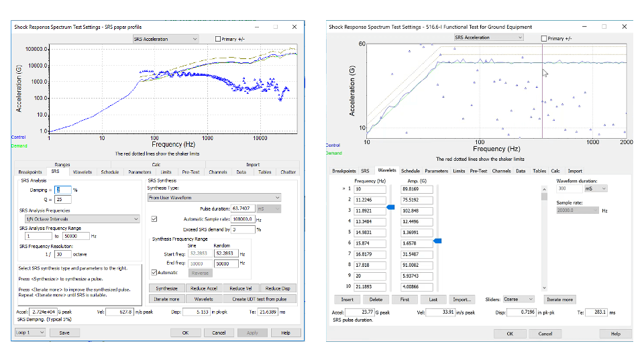644x362 pixels.
Task: Open the Sliders Coarse dropdown
Action: (519, 299)
